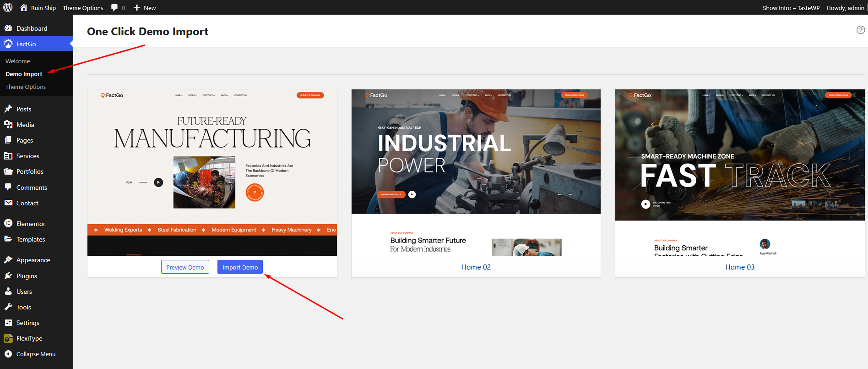Select the FactGo sidebar menu
Viewport: 868px width, 369px height.
click(37, 44)
